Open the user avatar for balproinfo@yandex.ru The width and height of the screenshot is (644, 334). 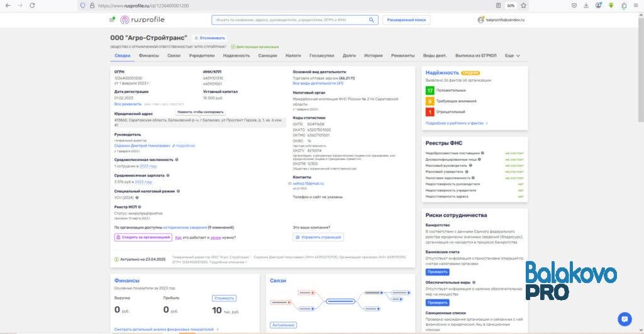tap(480, 19)
